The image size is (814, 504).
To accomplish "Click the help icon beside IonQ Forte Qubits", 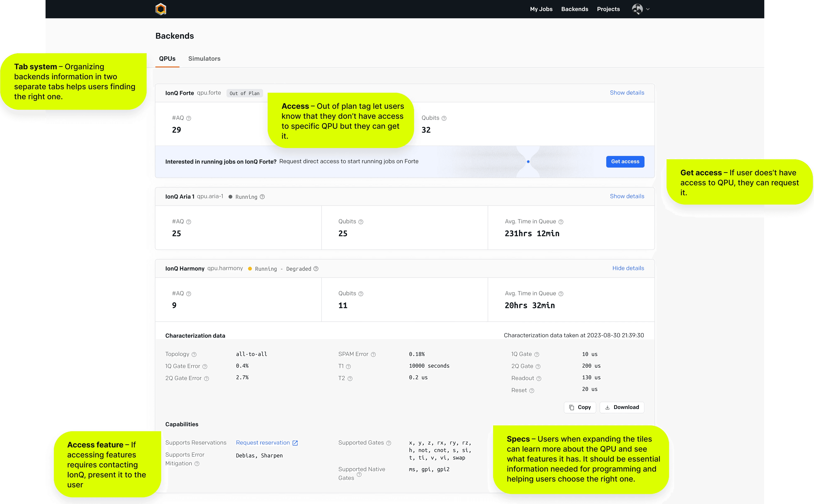I will (444, 118).
